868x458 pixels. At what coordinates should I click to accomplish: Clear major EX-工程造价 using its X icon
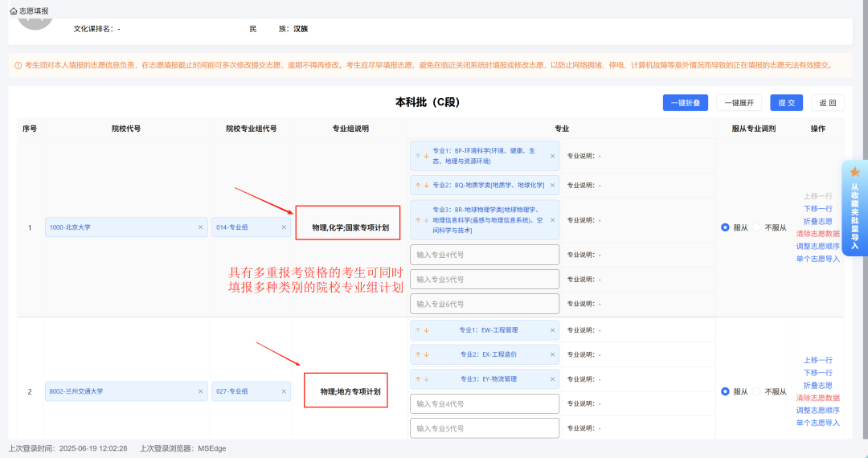[x=552, y=354]
